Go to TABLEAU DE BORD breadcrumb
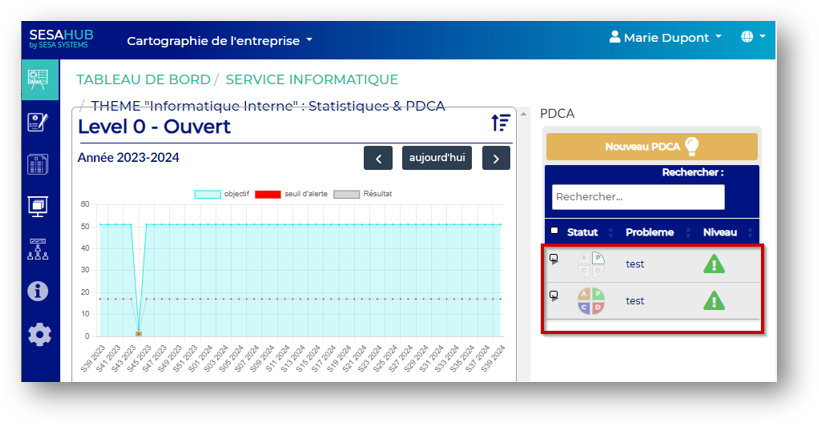This screenshot has height=424, width=819. (143, 80)
